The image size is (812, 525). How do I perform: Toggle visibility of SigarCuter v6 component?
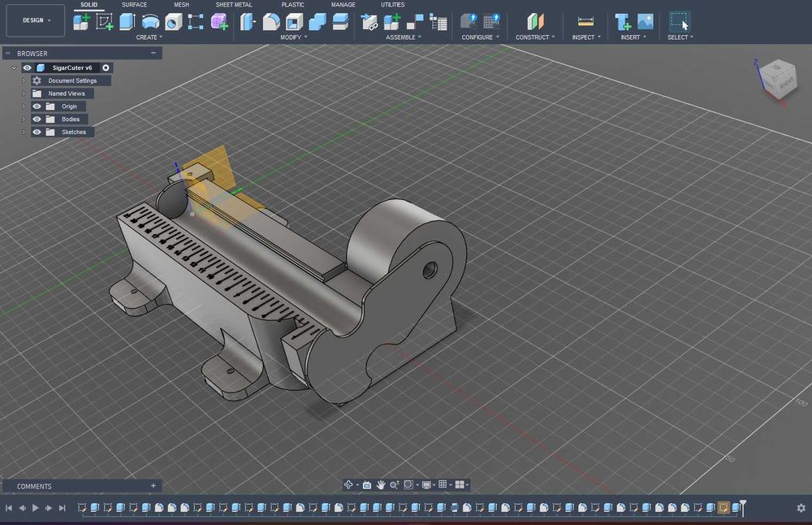(27, 68)
